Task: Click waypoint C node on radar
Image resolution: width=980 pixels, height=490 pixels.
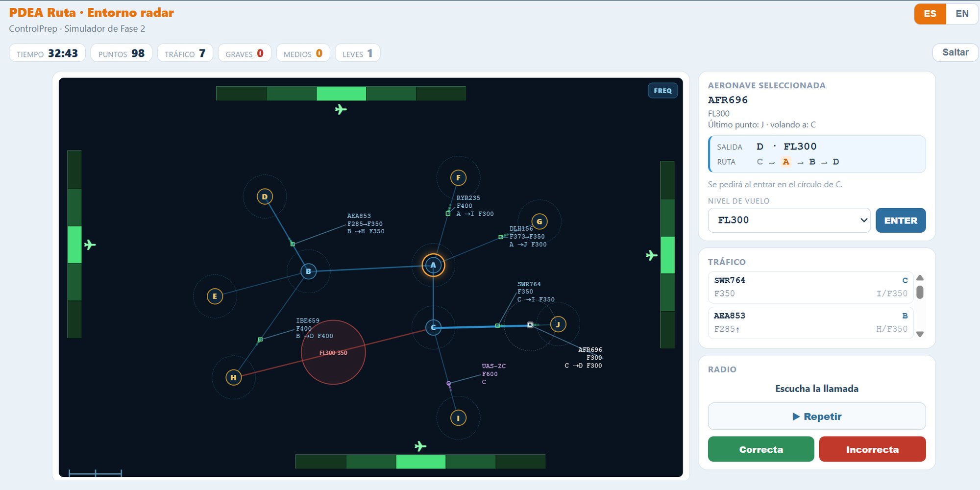Action: [433, 327]
